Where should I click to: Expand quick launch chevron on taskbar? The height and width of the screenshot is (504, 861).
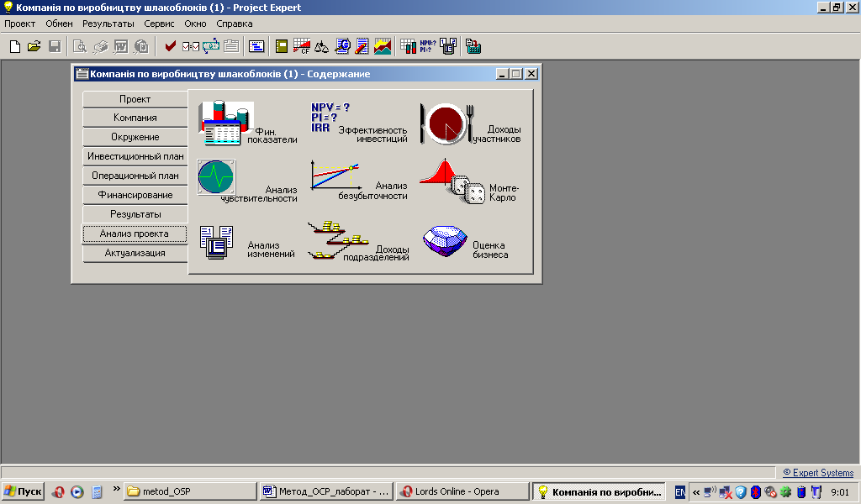pyautogui.click(x=116, y=489)
